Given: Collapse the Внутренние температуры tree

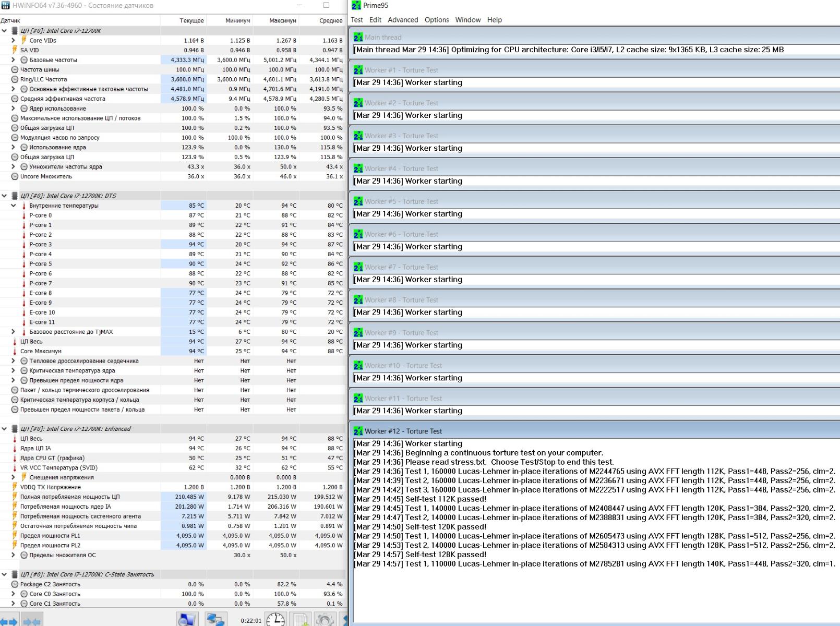Looking at the screenshot, I should coord(14,206).
